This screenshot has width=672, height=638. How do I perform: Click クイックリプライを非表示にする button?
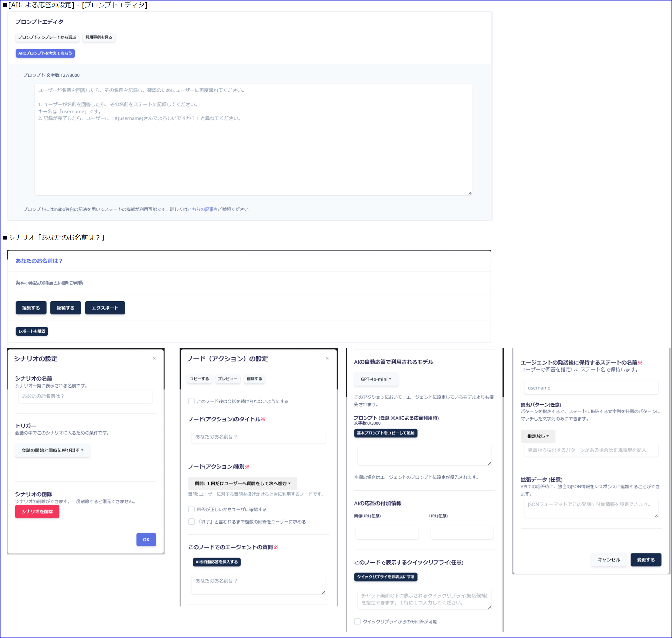[x=386, y=577]
